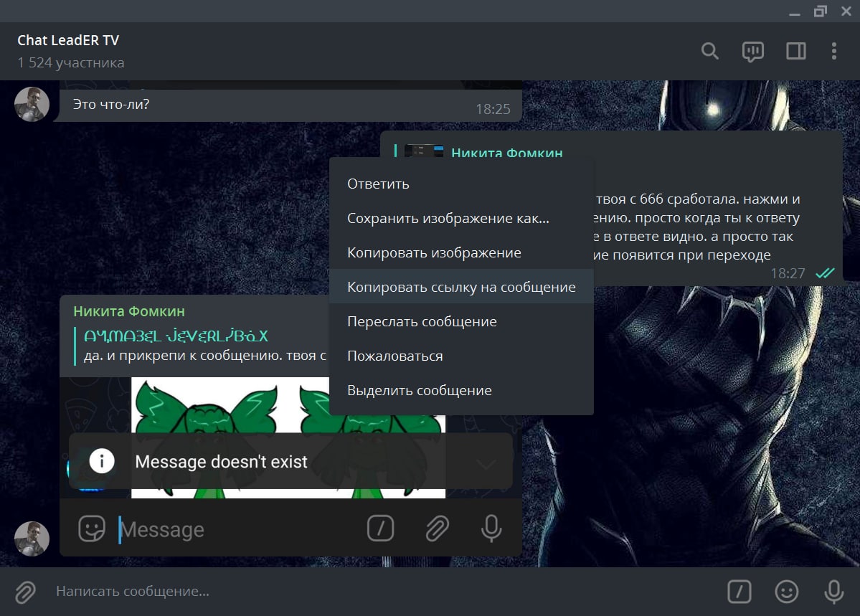Open the voice chat icon in header
Image resolution: width=860 pixels, height=616 pixels.
coord(752,52)
